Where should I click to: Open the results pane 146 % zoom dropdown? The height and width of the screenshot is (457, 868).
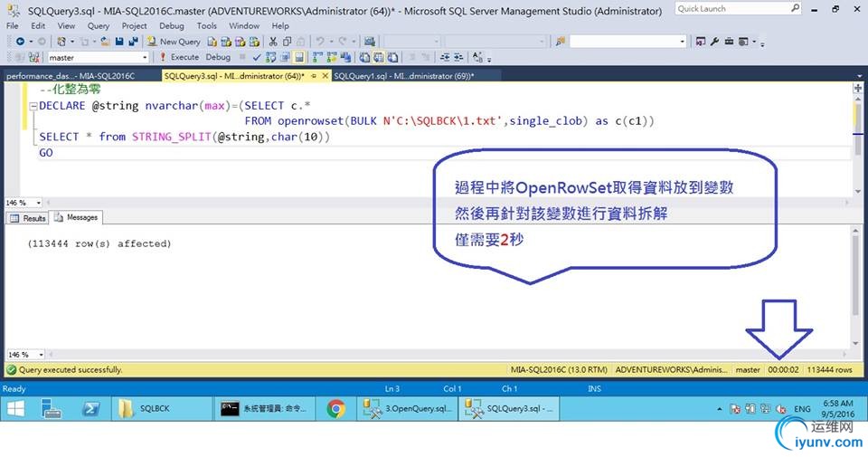(41, 355)
